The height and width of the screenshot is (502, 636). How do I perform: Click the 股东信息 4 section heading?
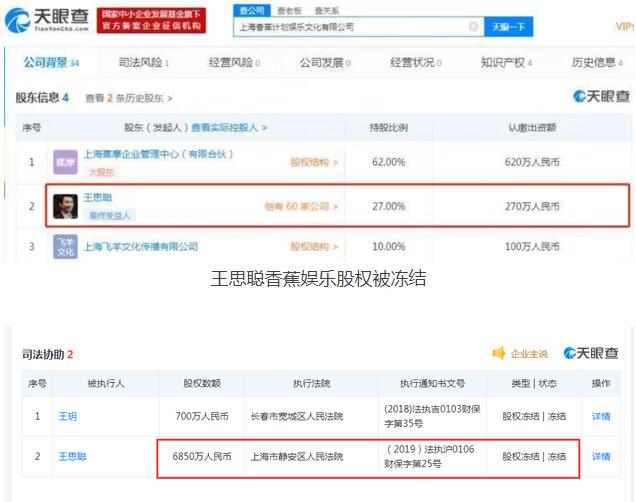42,98
